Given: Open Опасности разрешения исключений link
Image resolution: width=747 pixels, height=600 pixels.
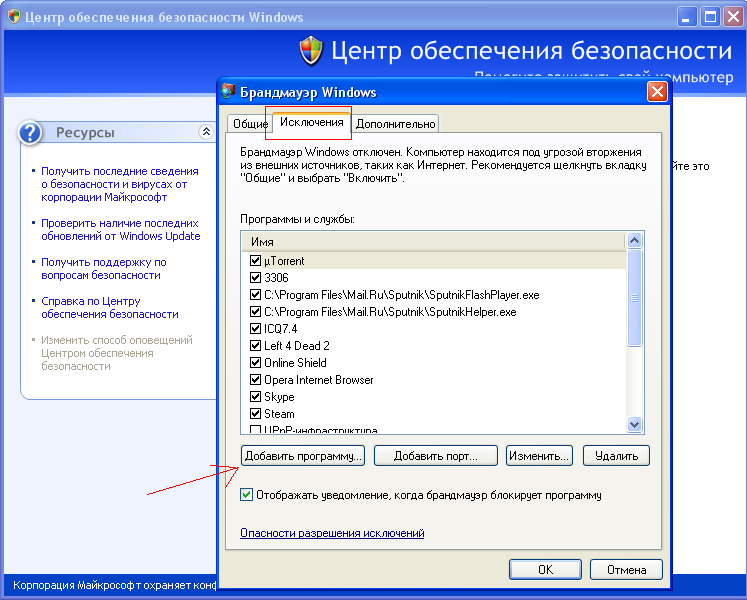Looking at the screenshot, I should pos(332,533).
